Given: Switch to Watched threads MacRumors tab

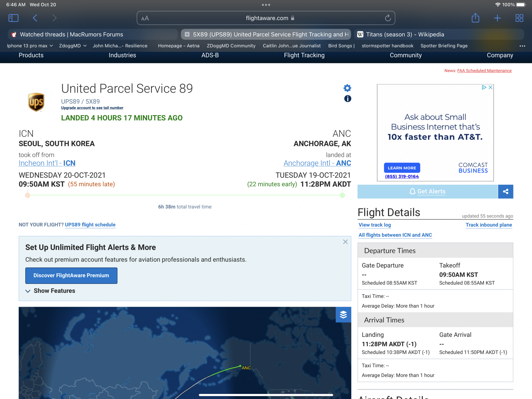Looking at the screenshot, I should point(93,34).
